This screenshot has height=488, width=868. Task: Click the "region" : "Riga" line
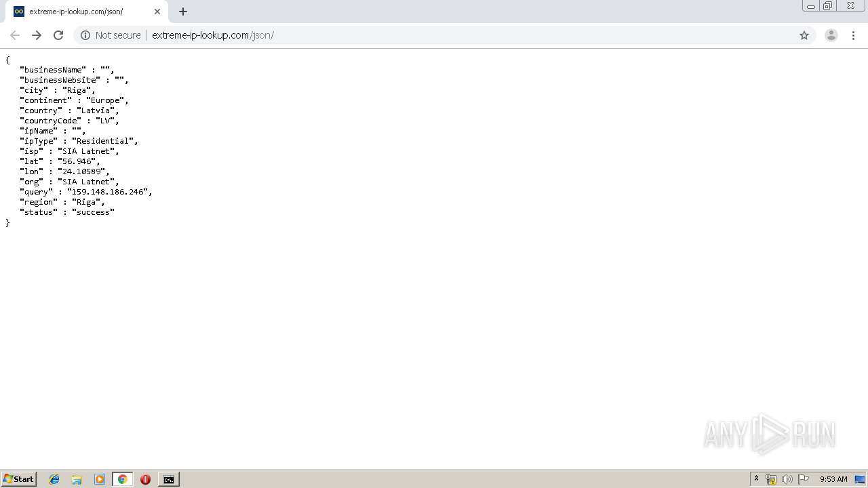coord(62,202)
